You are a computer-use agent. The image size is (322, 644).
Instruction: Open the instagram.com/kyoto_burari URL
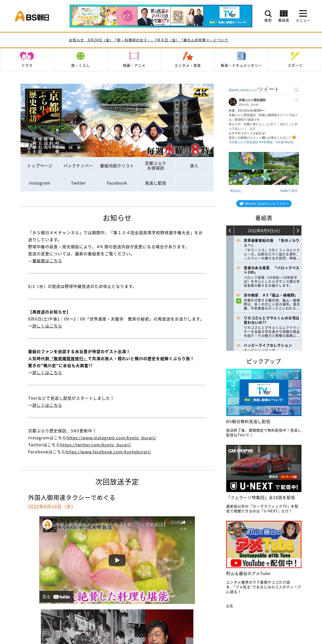pos(111,438)
